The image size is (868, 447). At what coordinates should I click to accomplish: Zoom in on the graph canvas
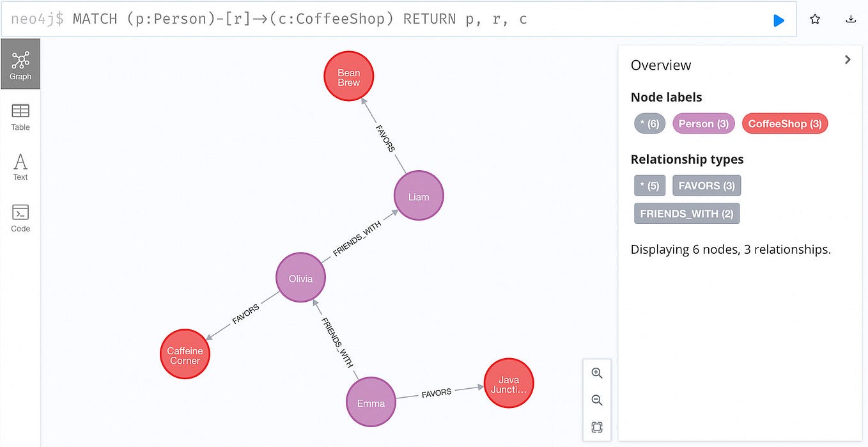click(x=596, y=373)
